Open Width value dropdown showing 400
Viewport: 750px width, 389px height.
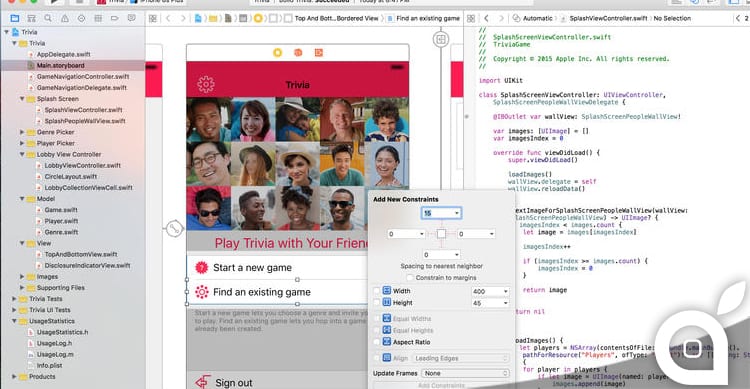click(x=490, y=291)
